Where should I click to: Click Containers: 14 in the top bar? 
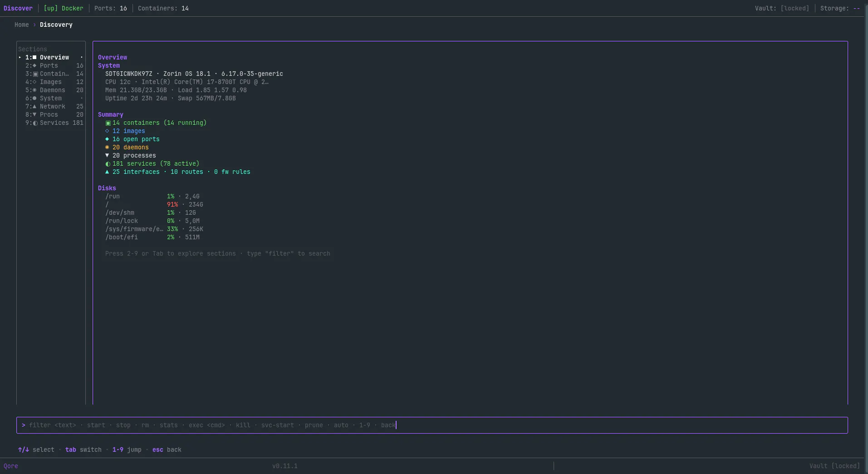point(163,8)
